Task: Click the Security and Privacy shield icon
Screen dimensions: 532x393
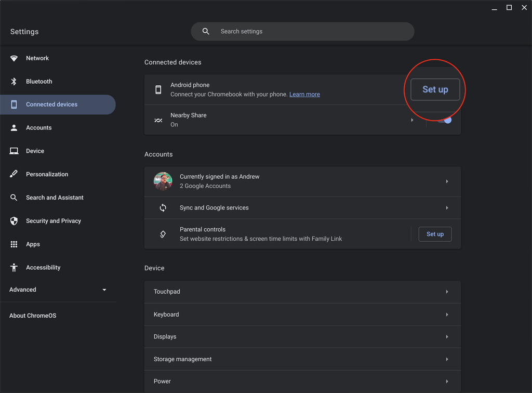Action: pos(14,221)
